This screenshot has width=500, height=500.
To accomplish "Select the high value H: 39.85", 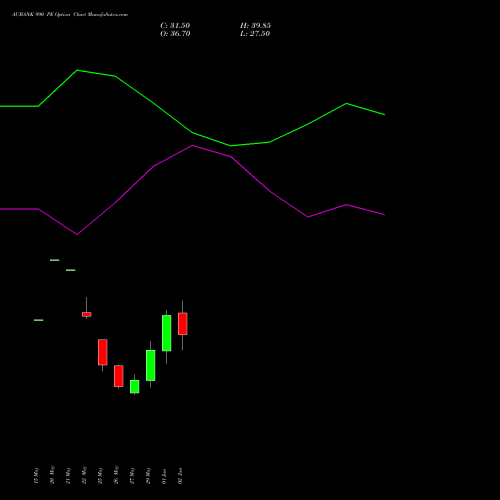I will pos(255,26).
